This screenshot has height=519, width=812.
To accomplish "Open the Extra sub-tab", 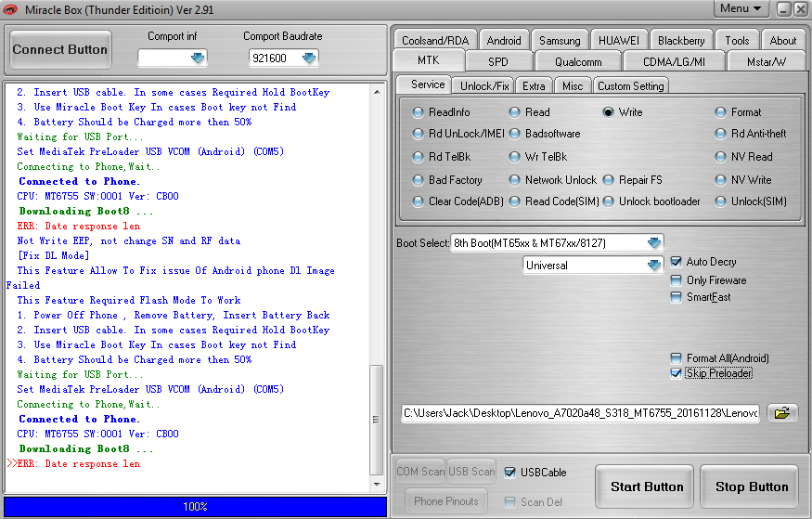I will [534, 86].
